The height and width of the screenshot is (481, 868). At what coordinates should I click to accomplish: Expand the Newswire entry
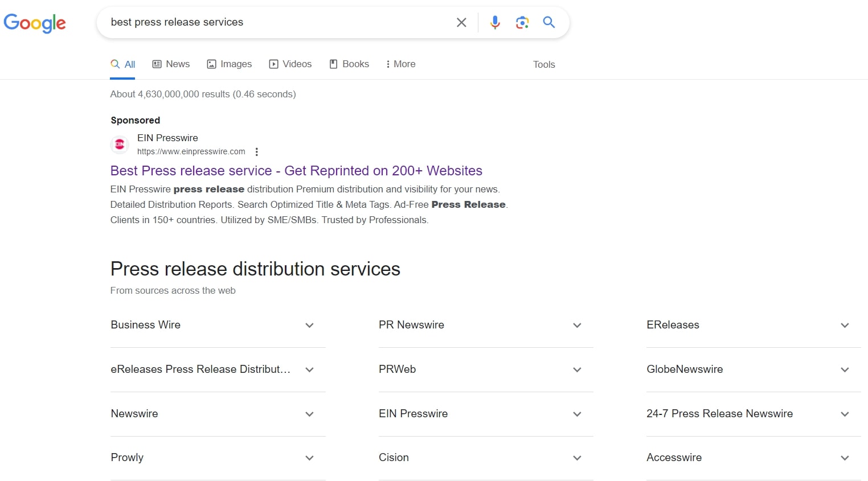click(218, 414)
